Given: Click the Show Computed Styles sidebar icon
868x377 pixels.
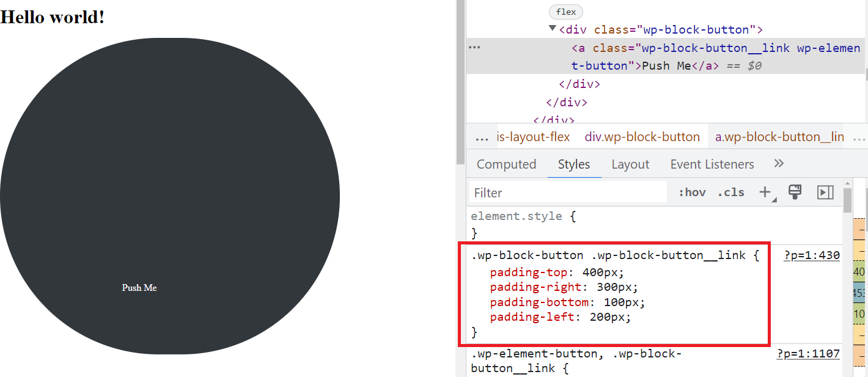Looking at the screenshot, I should coord(825,192).
